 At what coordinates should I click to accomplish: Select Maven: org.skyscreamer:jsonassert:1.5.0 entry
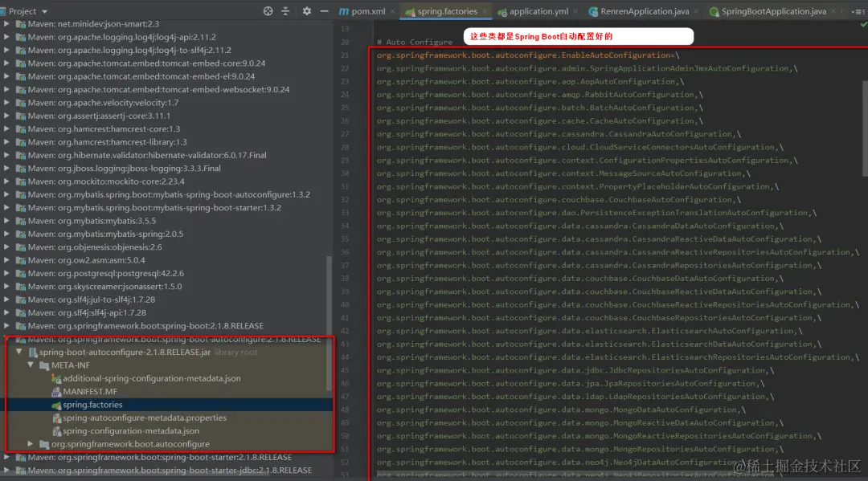tap(104, 287)
